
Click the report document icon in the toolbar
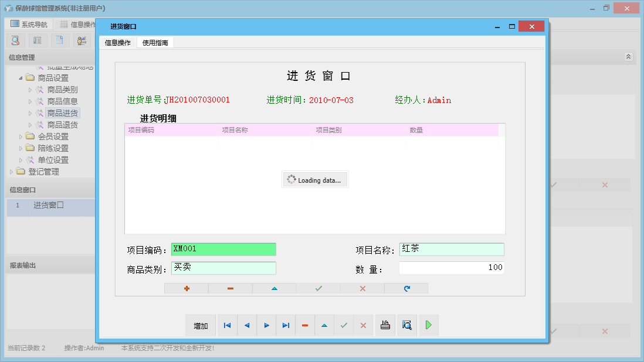(58, 40)
